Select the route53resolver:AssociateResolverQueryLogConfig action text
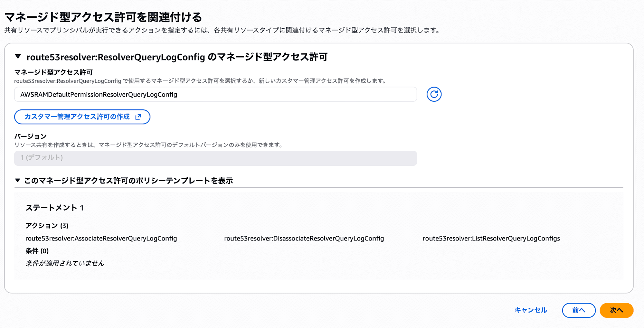 (101, 239)
